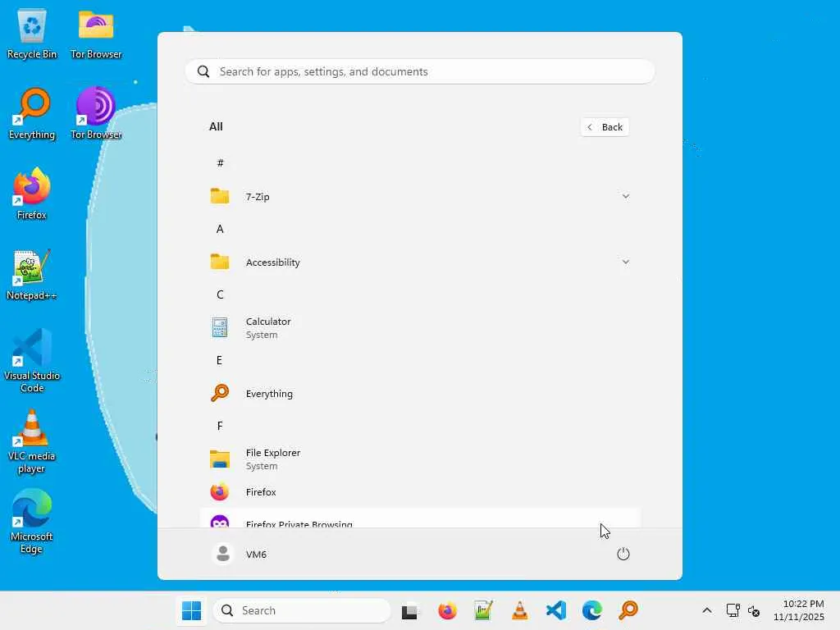The height and width of the screenshot is (630, 840).
Task: Open Firefox from the taskbar
Action: (x=447, y=610)
